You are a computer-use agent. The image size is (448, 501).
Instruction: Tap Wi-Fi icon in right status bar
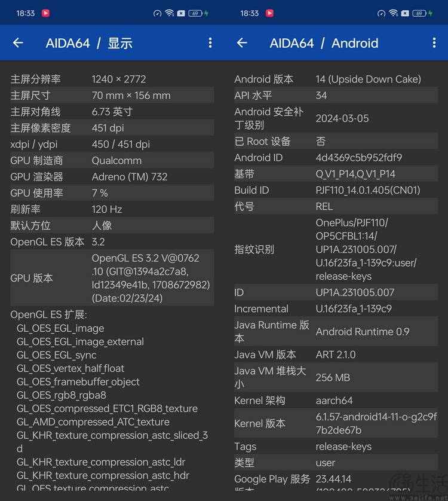[394, 13]
